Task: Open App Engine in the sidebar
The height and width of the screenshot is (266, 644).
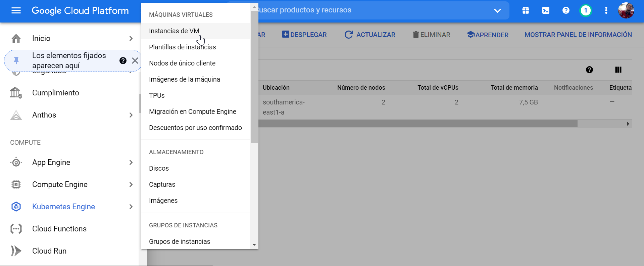Action: tap(51, 162)
